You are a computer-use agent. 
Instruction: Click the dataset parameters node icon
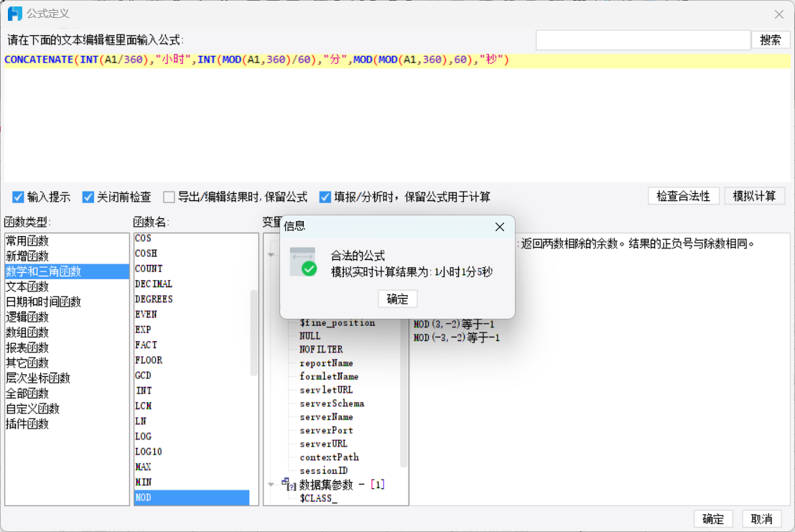pos(289,485)
